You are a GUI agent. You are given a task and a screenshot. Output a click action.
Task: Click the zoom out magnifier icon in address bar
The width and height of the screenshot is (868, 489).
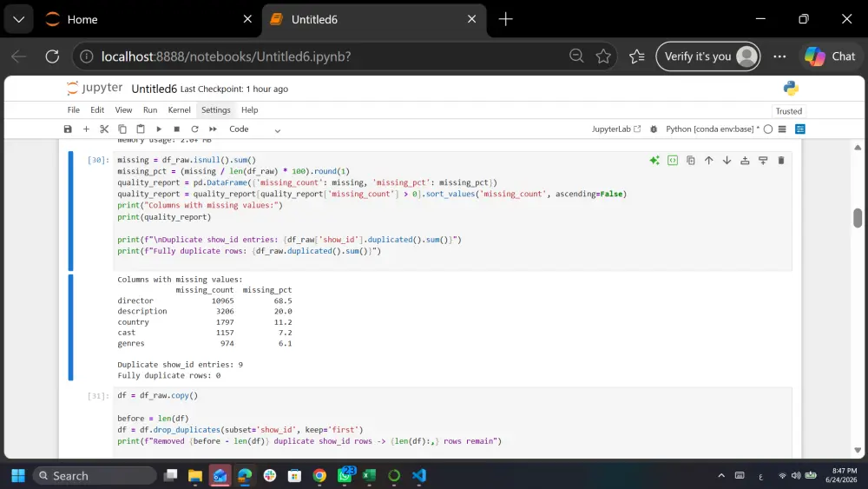[x=576, y=56]
